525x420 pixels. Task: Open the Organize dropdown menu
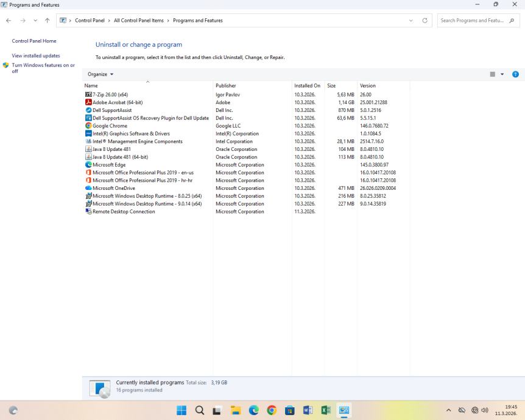[x=100, y=74]
